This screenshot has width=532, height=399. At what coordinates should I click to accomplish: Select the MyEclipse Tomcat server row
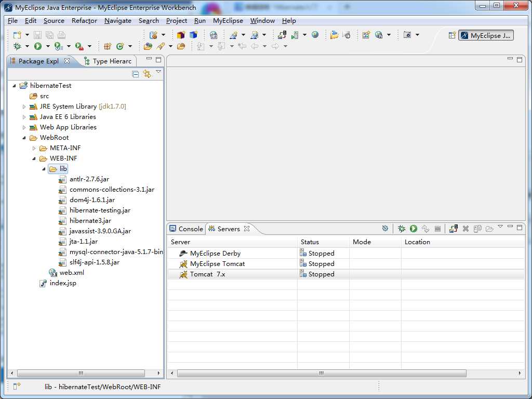point(345,263)
